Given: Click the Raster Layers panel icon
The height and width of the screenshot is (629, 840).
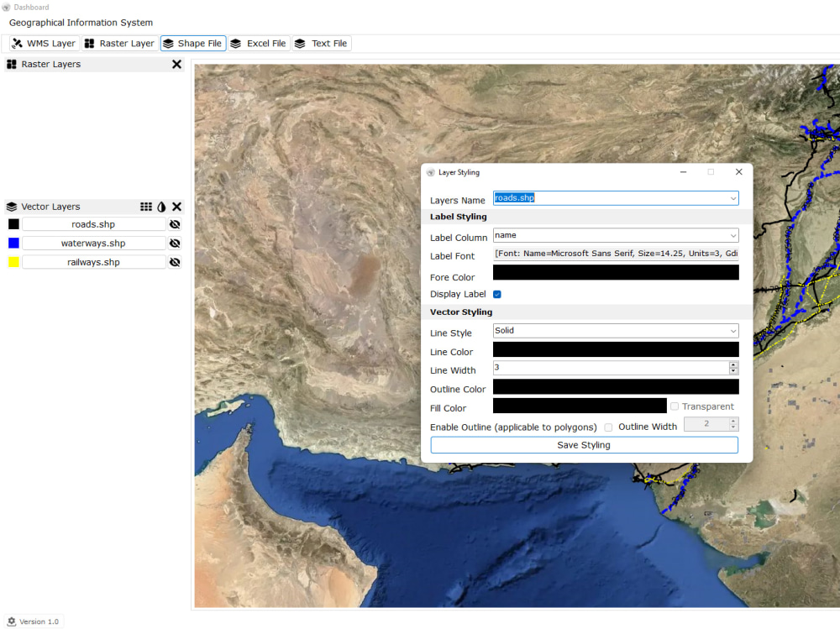Looking at the screenshot, I should tap(12, 65).
